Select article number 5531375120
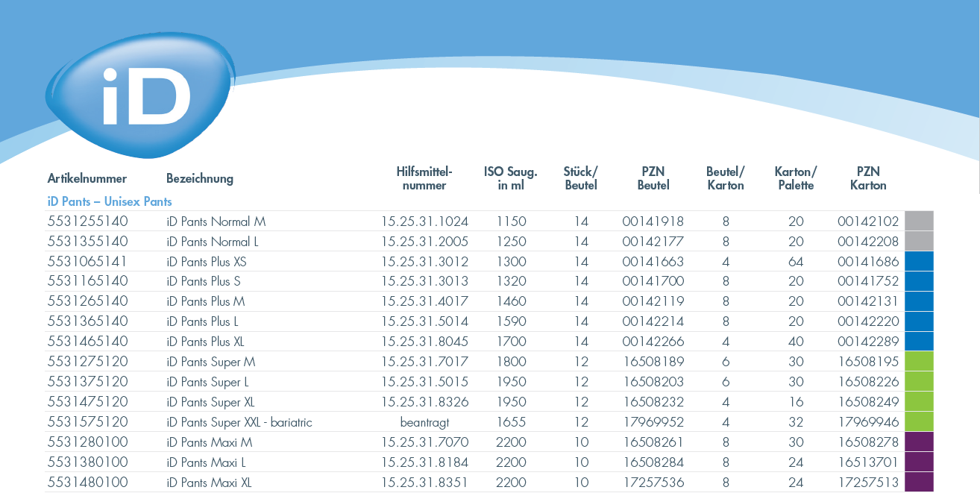Viewport: 980px width, 496px height. click(88, 382)
